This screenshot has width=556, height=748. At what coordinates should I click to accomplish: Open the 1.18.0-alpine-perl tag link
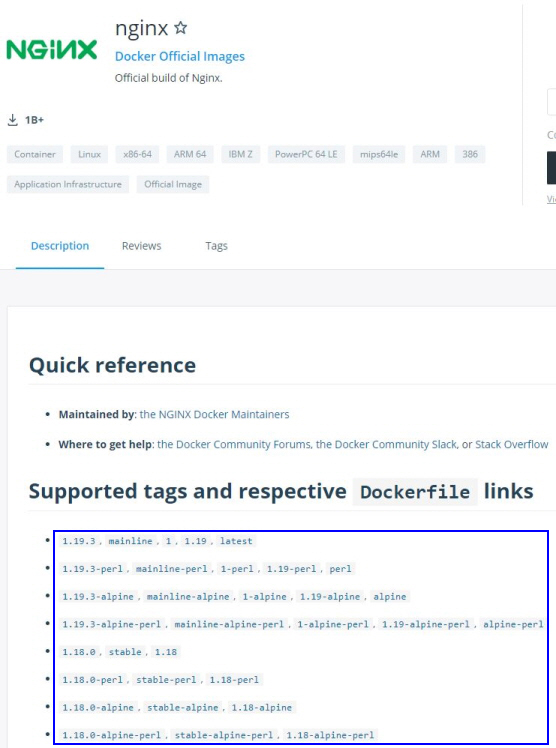(x=112, y=735)
